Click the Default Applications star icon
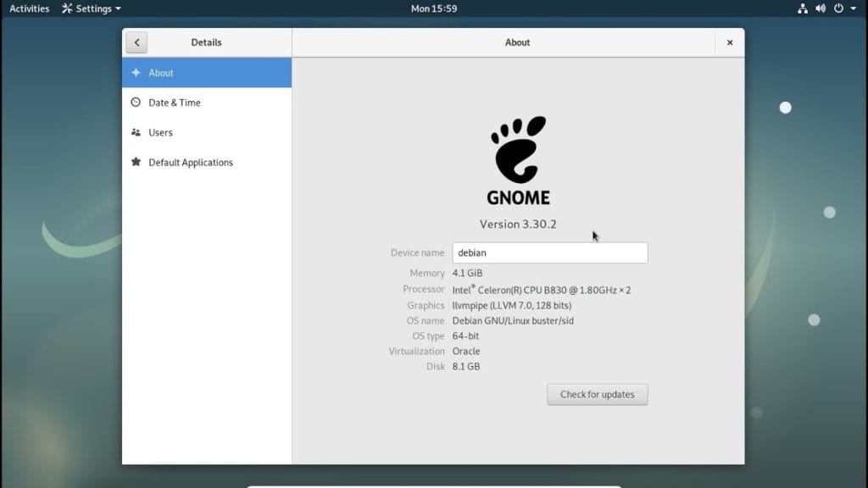This screenshot has height=488, width=868. 136,163
